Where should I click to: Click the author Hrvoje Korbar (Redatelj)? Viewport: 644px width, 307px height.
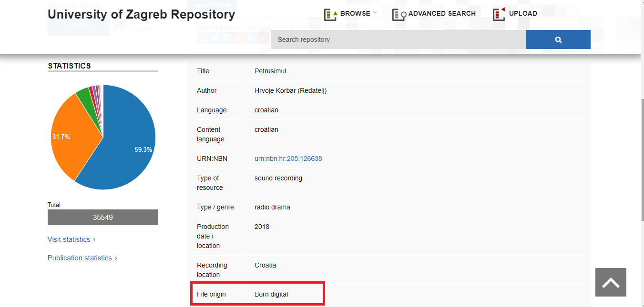pos(290,90)
